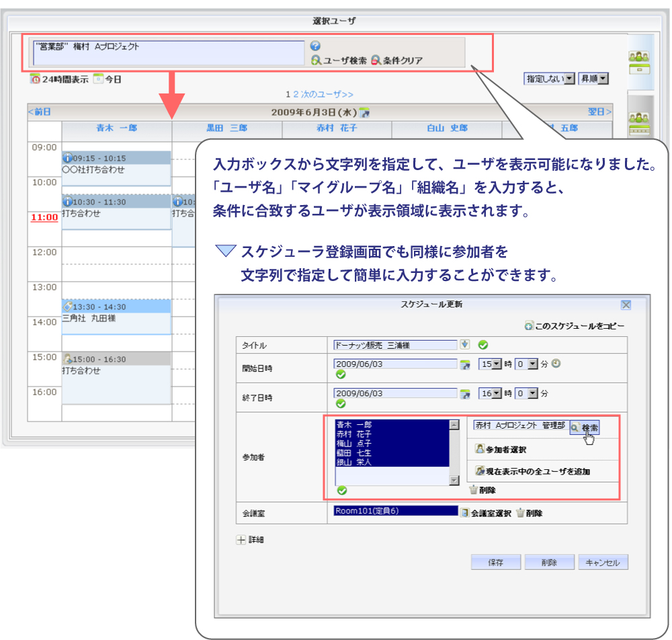Click the タイトル field with ドーナッツ販売
The width and height of the screenshot is (672, 640).
pos(395,345)
